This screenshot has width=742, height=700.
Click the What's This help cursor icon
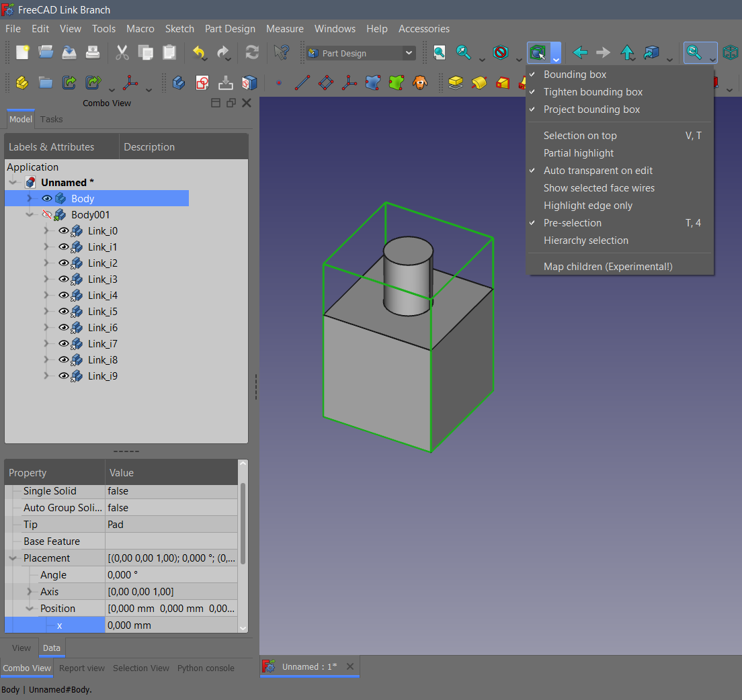point(281,52)
